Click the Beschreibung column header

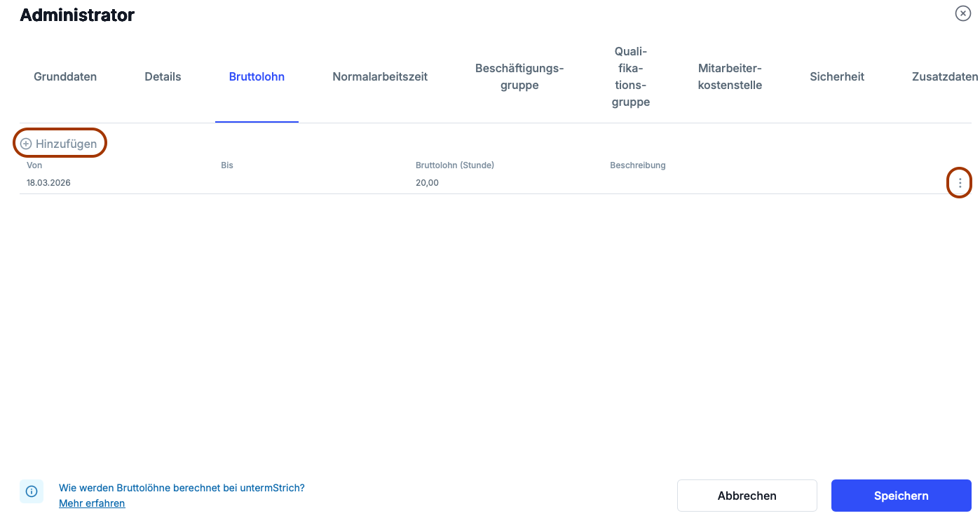[637, 165]
